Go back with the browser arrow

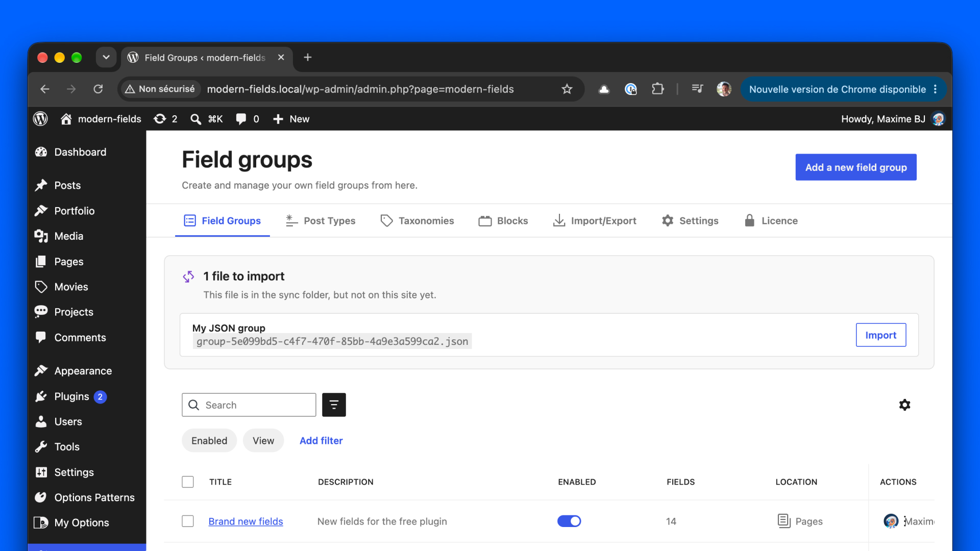45,89
